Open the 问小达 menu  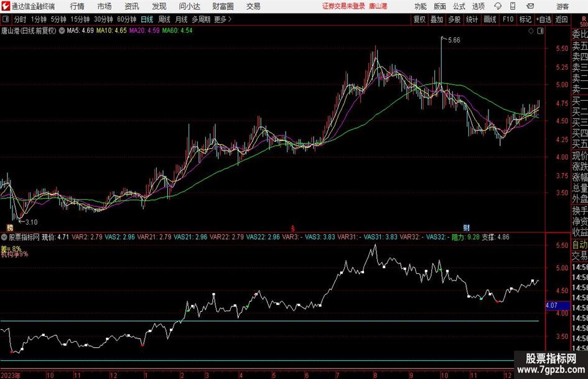click(x=189, y=6)
